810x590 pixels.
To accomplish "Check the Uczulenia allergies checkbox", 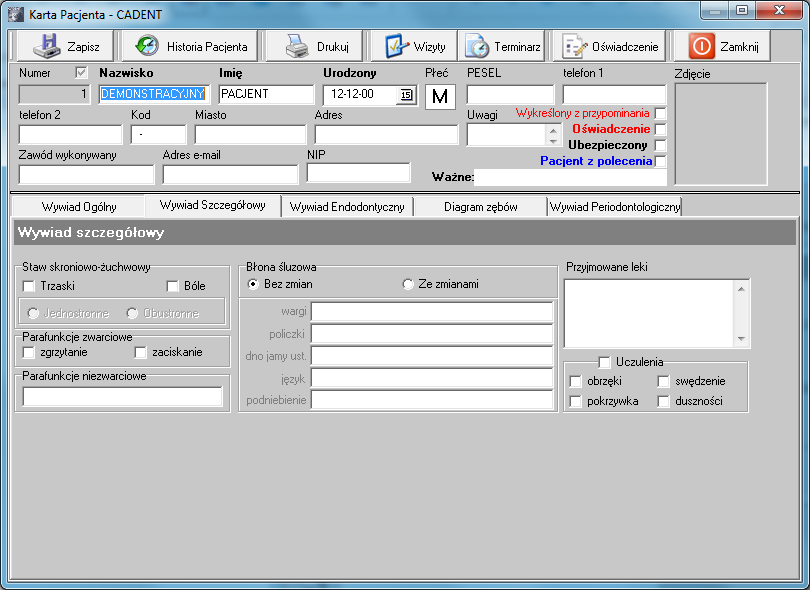I will [605, 362].
